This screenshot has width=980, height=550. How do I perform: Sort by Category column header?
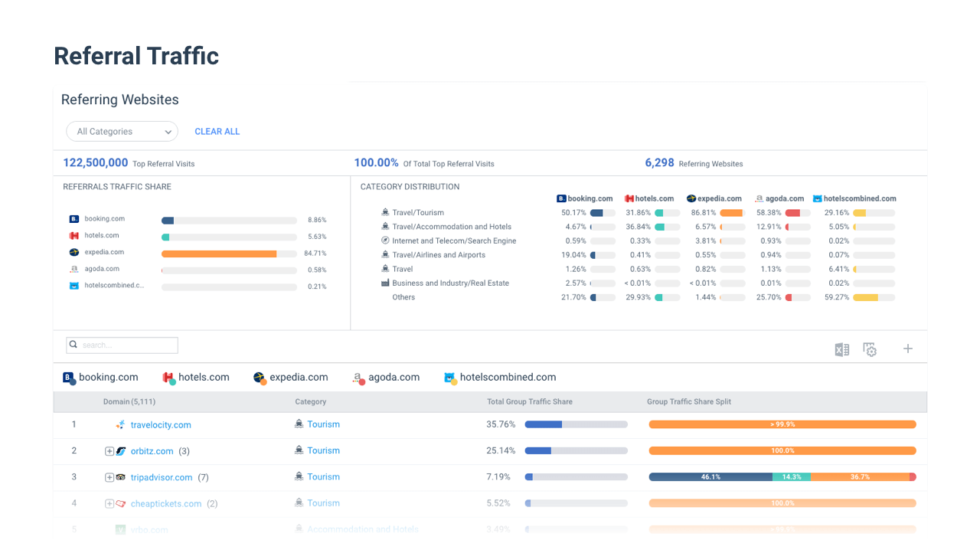(x=311, y=401)
